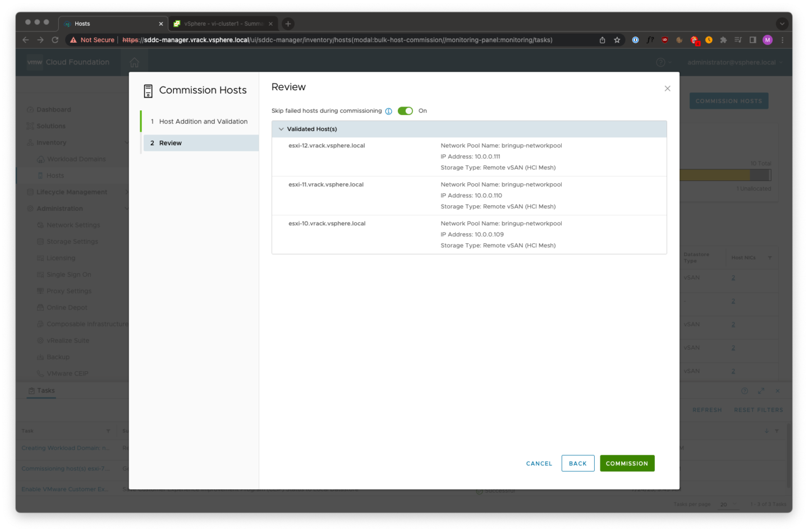Open the Task column filter icon
The image size is (808, 532).
pyautogui.click(x=108, y=431)
